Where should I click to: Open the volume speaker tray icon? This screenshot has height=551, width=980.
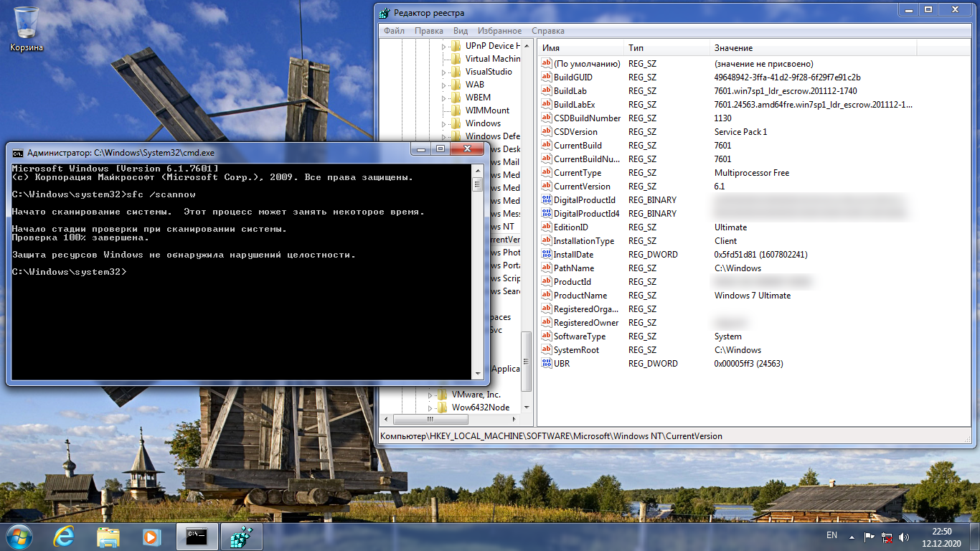(x=904, y=537)
